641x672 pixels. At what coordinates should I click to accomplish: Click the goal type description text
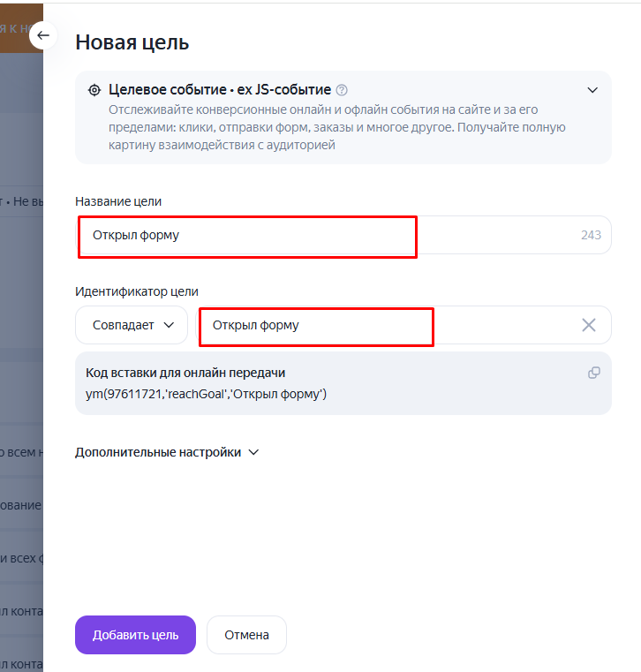pyautogui.click(x=337, y=127)
